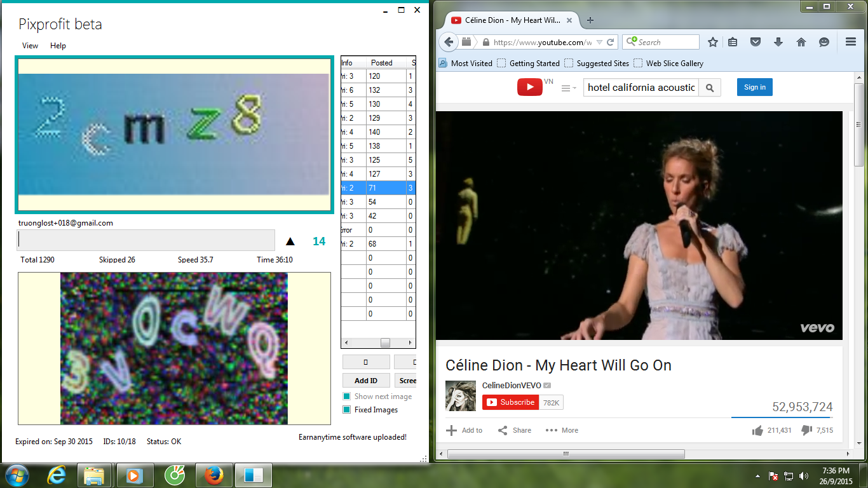Click the YouTube video player
The height and width of the screenshot is (488, 868).
point(639,226)
